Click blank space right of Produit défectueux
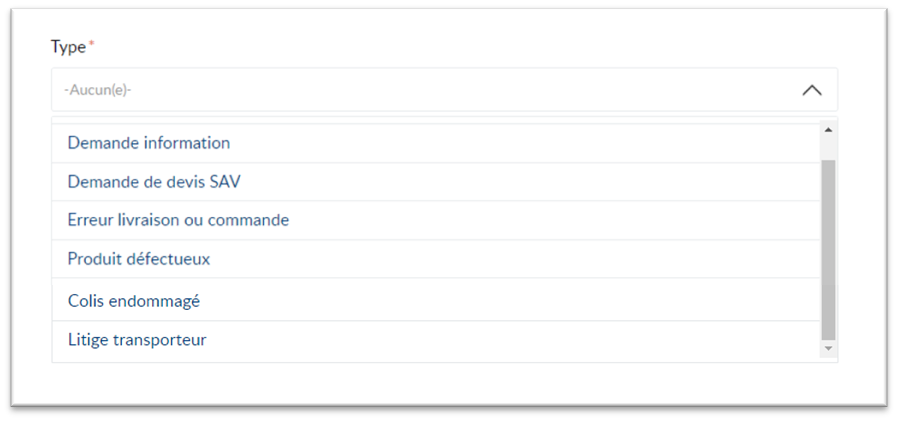The height and width of the screenshot is (421, 898). tap(515, 259)
